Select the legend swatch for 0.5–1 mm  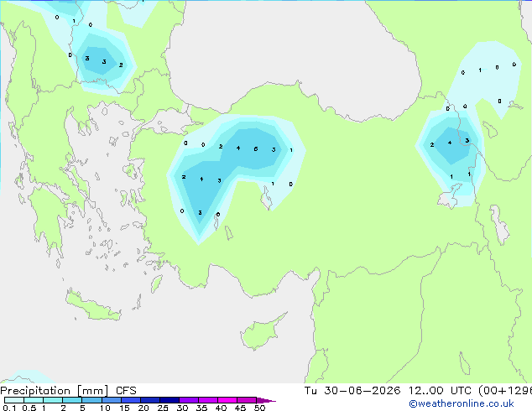coord(34,400)
